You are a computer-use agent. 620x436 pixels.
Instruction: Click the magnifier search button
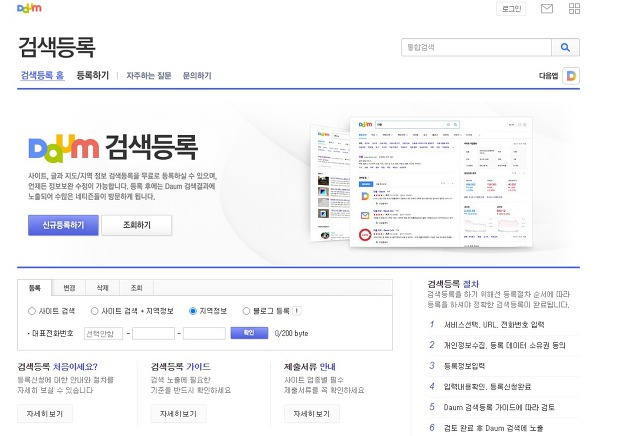tap(565, 47)
